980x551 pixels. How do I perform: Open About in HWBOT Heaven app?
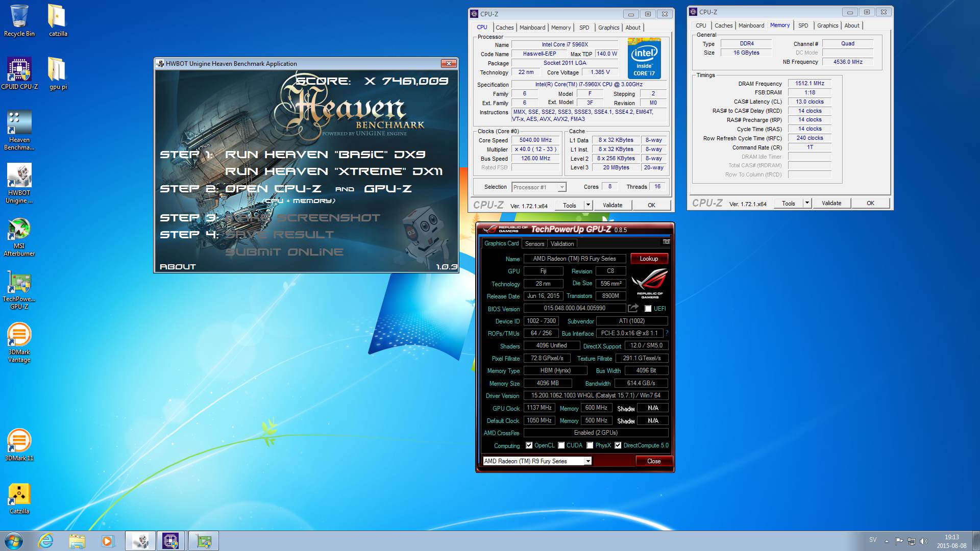tap(178, 267)
